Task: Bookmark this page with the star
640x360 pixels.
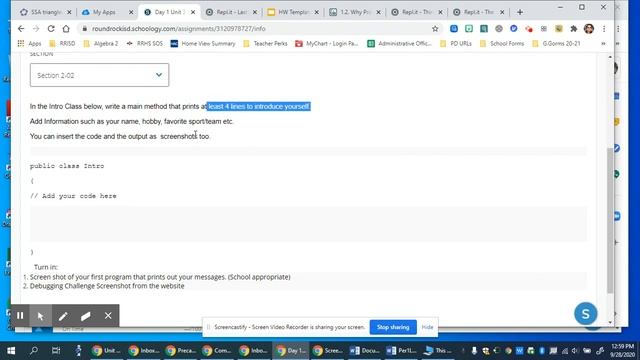Action: [435, 29]
